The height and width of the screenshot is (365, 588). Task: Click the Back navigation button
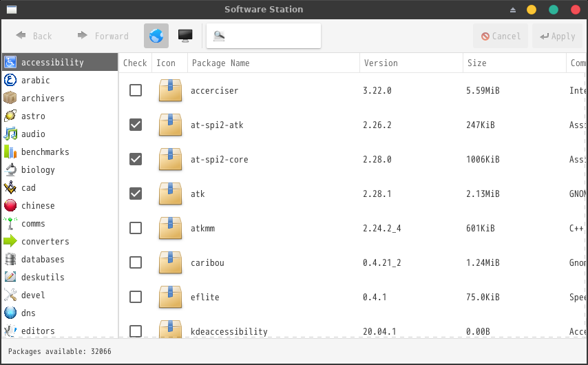pyautogui.click(x=34, y=36)
